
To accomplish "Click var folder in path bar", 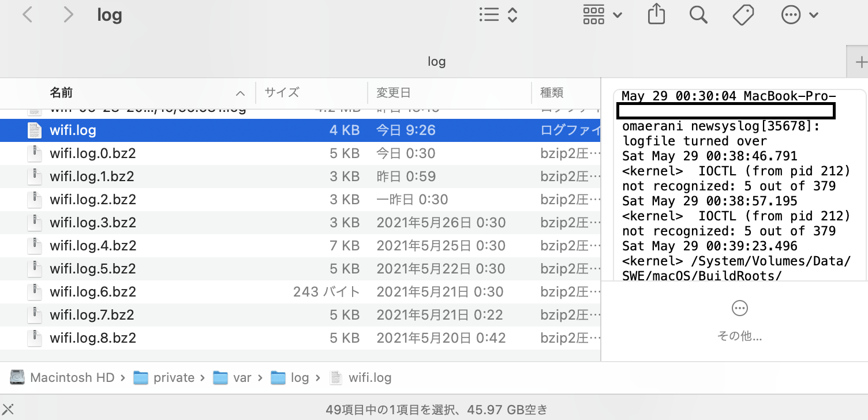I will tap(242, 378).
